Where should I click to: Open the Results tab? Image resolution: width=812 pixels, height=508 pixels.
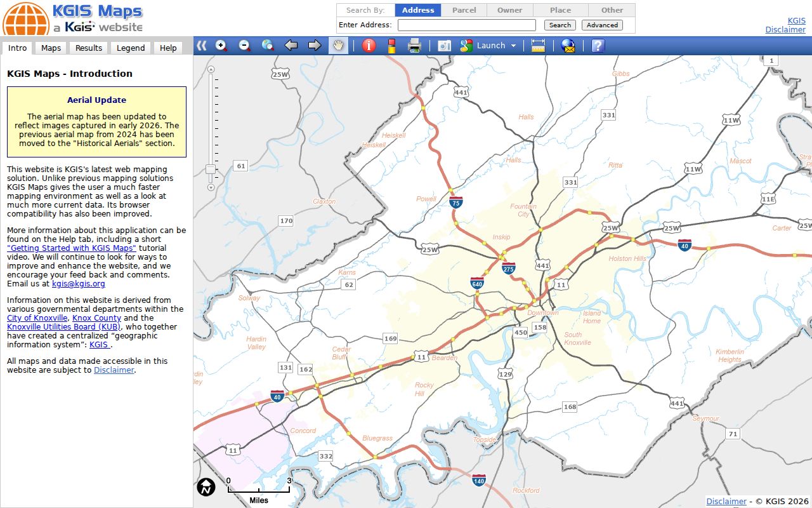click(x=89, y=48)
